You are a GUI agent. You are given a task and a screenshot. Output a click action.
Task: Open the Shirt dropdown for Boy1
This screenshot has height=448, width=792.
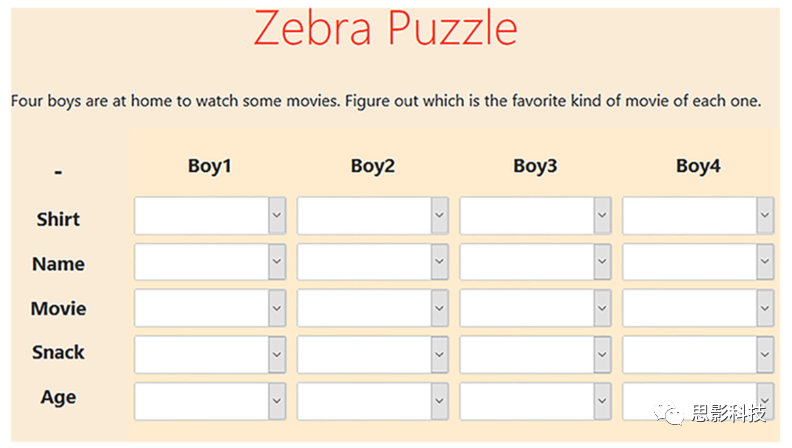pos(210,216)
